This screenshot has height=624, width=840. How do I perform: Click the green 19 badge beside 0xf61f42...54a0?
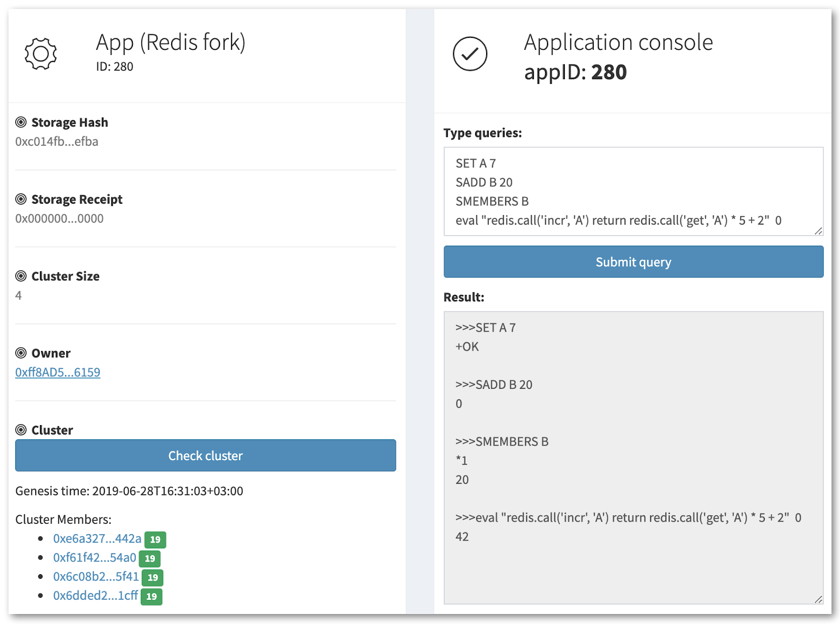click(x=150, y=558)
